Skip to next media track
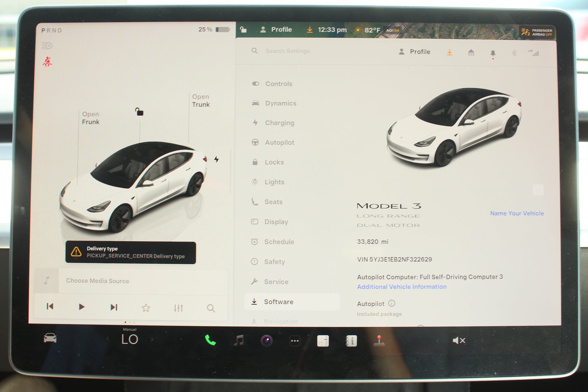 pos(114,307)
